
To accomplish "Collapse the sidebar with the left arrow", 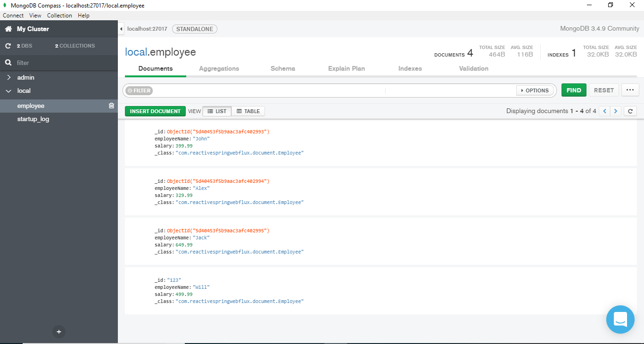I will point(121,29).
